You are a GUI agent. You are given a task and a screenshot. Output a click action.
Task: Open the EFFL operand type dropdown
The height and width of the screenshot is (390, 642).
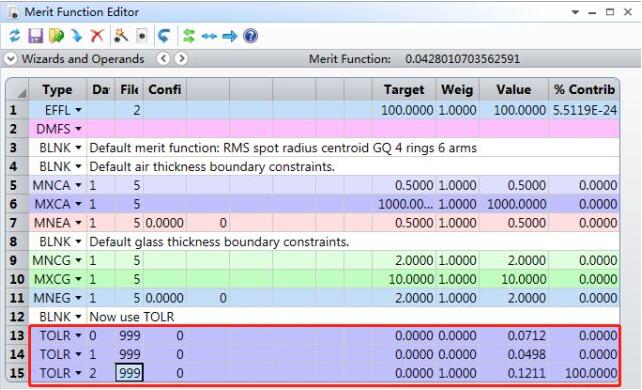click(x=78, y=110)
